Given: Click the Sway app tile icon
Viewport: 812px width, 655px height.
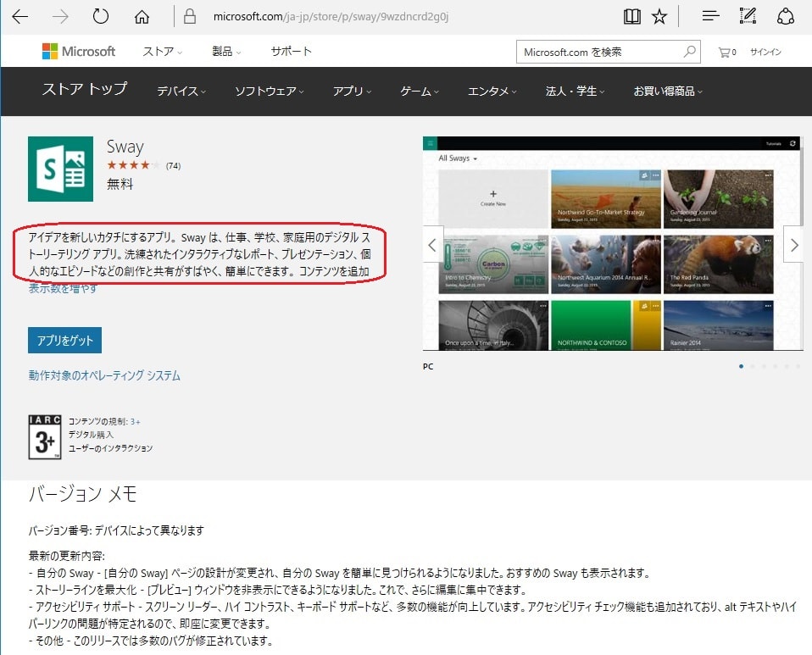Looking at the screenshot, I should point(60,169).
